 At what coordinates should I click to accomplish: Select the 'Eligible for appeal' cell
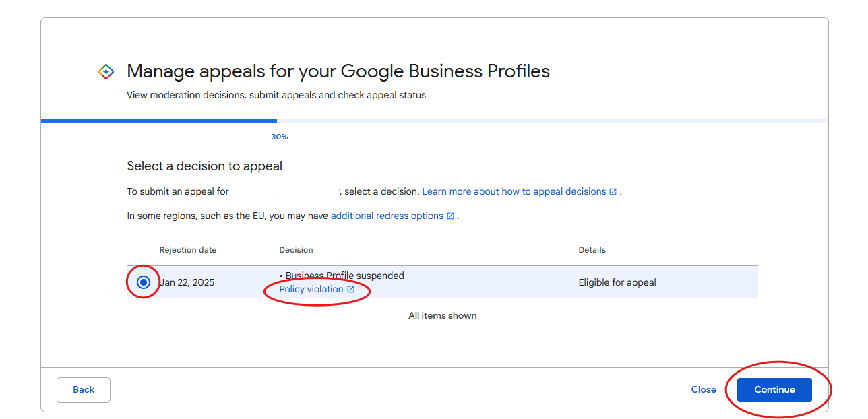[x=617, y=282]
